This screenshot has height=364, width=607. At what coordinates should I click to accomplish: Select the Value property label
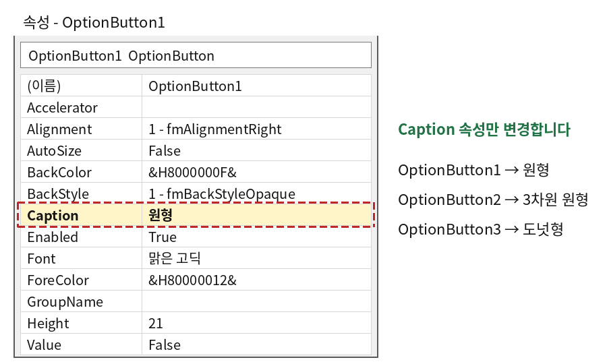[x=82, y=344]
